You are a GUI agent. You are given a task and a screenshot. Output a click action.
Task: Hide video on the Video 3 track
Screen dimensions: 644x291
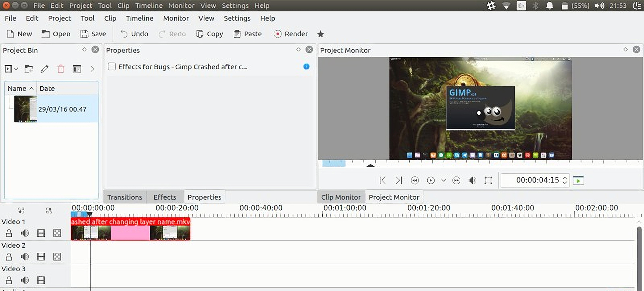click(41, 280)
